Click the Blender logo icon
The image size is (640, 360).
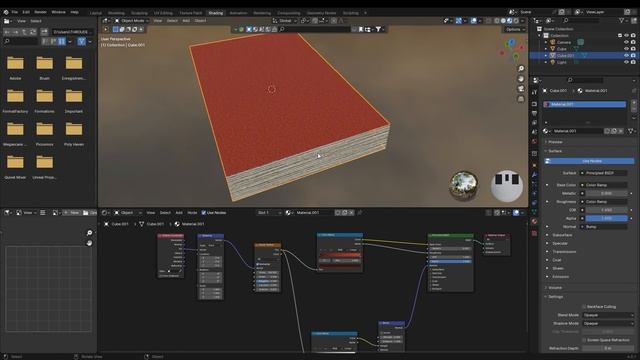6,12
